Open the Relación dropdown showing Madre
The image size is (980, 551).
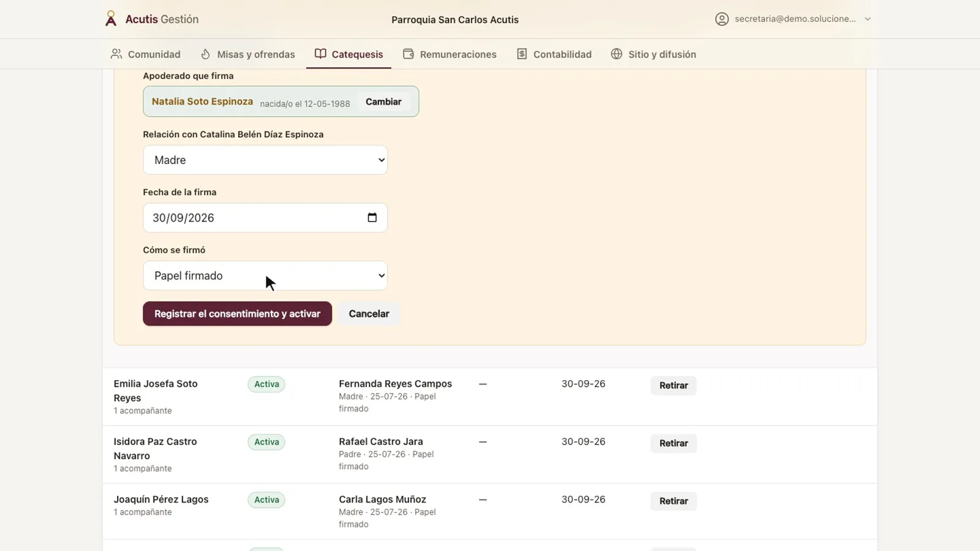coord(265,160)
